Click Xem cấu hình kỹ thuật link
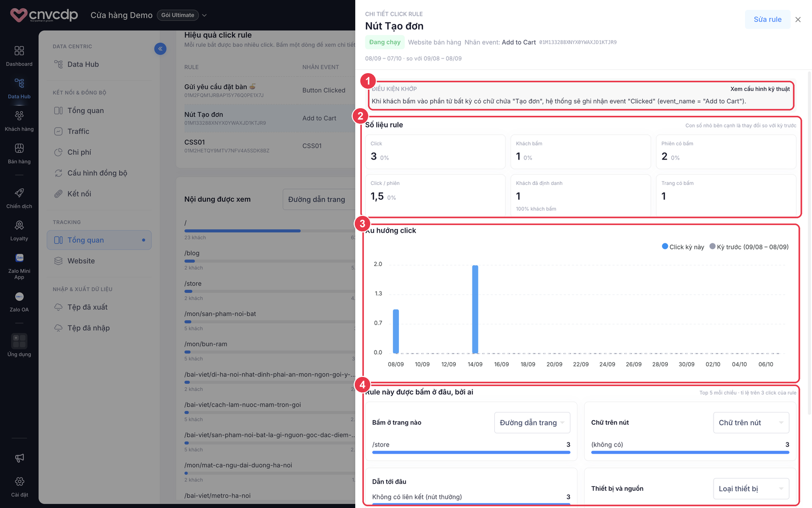Image resolution: width=812 pixels, height=508 pixels. 760,89
